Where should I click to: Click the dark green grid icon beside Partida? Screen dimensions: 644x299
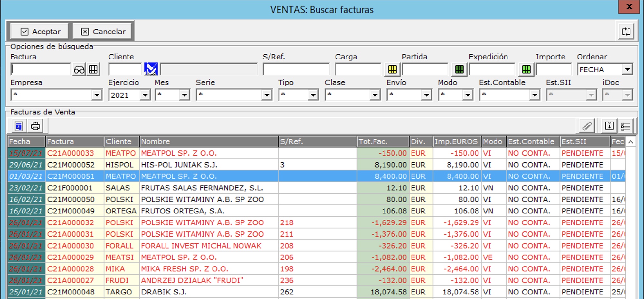(x=459, y=69)
